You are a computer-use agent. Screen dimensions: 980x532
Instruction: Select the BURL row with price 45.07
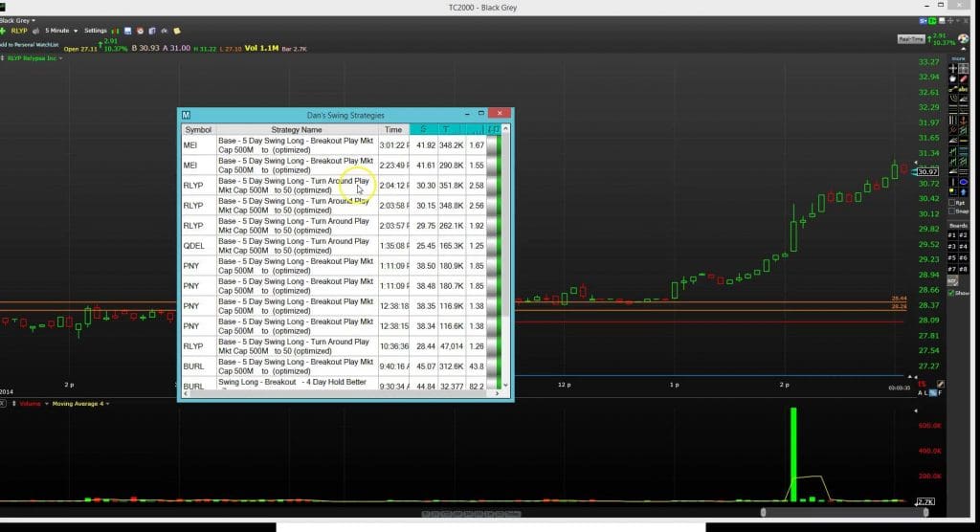pyautogui.click(x=342, y=366)
